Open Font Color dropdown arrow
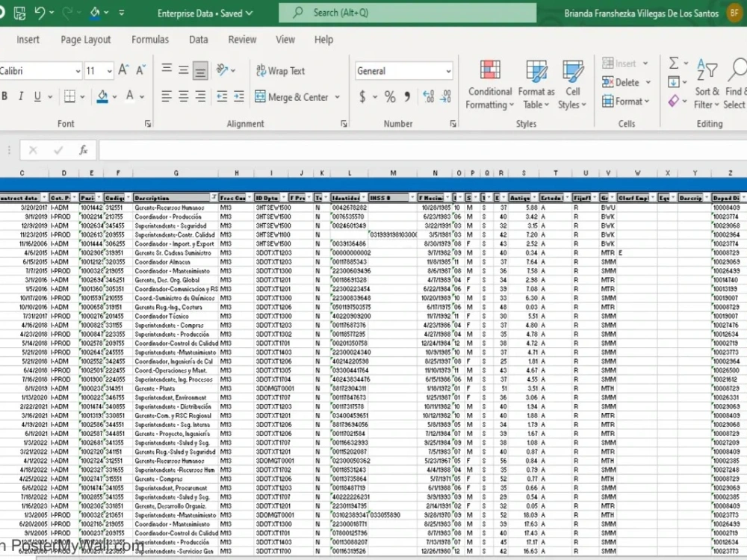Image resolution: width=747 pixels, height=560 pixels. [x=142, y=96]
